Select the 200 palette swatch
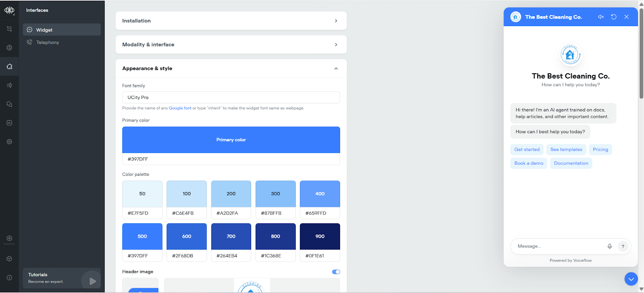The image size is (644, 293). (231, 194)
